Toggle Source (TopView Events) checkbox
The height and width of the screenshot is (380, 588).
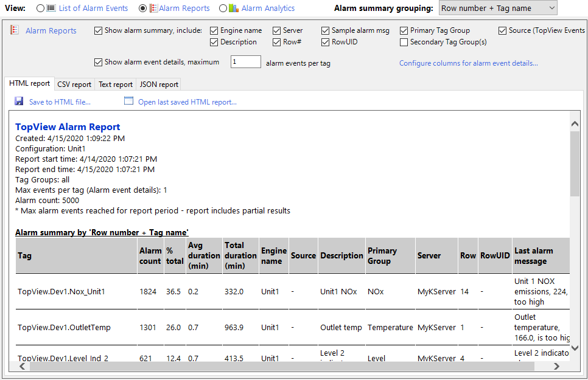click(503, 31)
